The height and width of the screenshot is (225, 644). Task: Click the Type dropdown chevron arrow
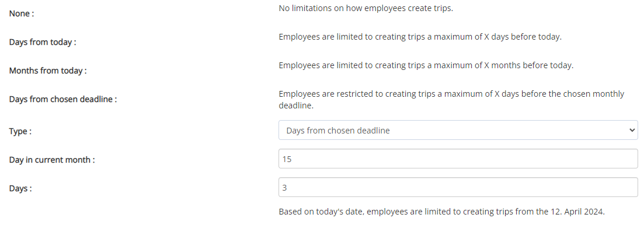(x=632, y=131)
